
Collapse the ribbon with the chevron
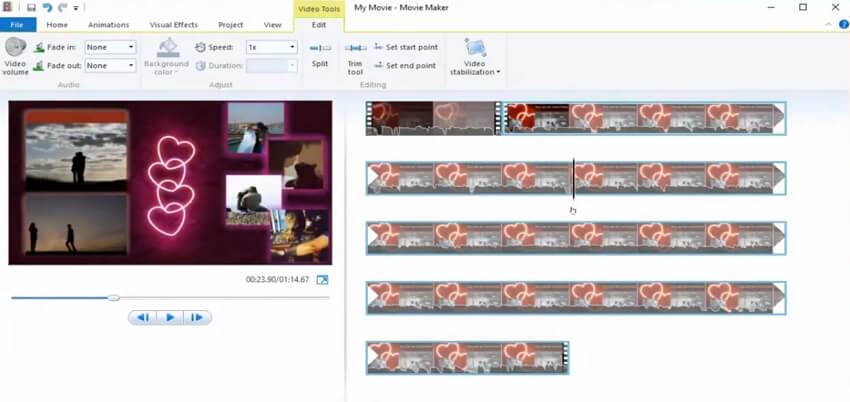828,24
